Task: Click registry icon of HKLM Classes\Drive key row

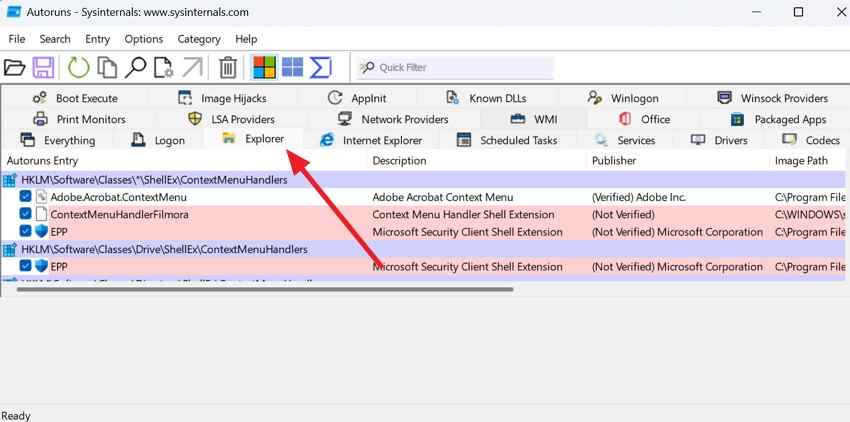Action: (x=10, y=250)
